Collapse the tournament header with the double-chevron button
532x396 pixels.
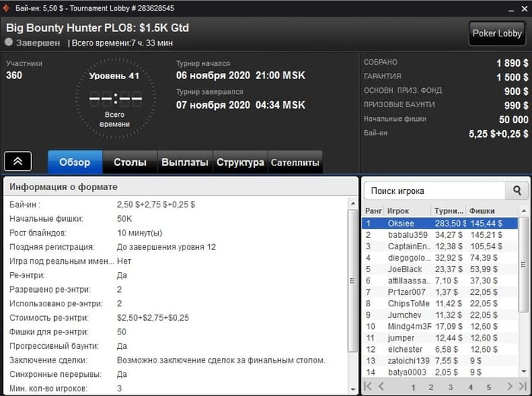point(17,161)
